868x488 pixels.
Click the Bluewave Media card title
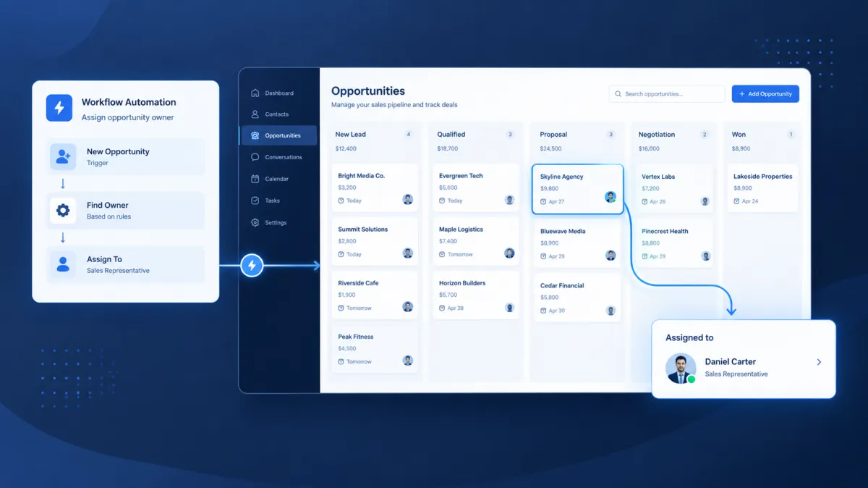[x=563, y=232]
